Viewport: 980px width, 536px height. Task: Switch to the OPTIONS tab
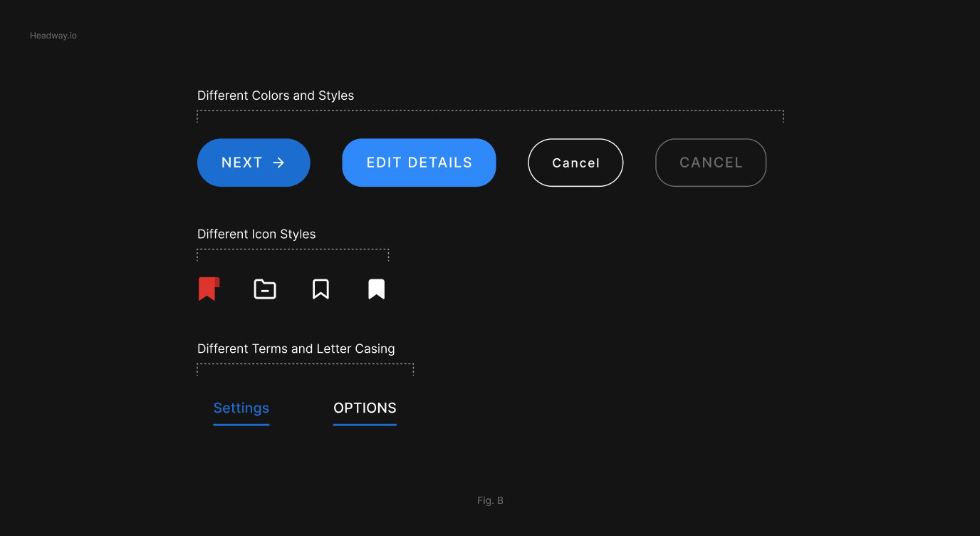(365, 408)
